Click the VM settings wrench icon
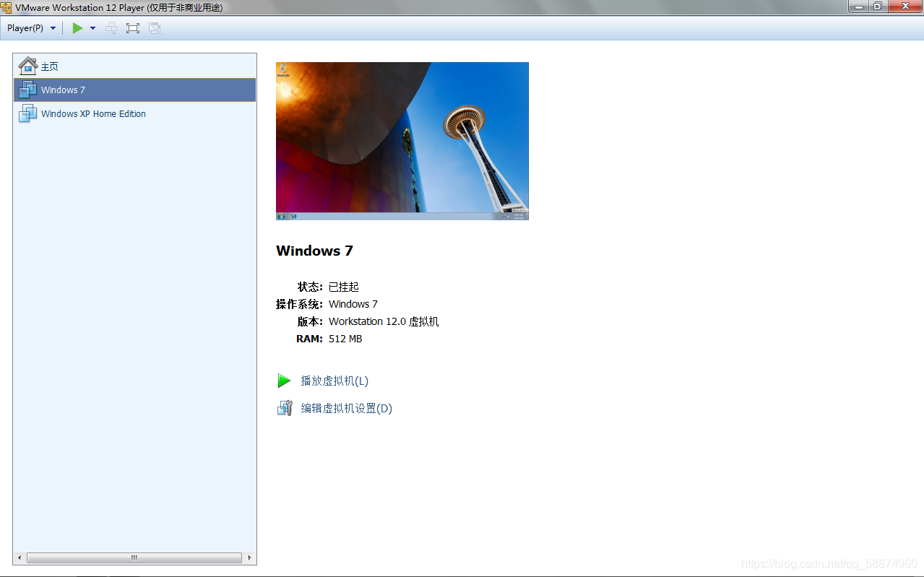The image size is (924, 577). point(285,408)
